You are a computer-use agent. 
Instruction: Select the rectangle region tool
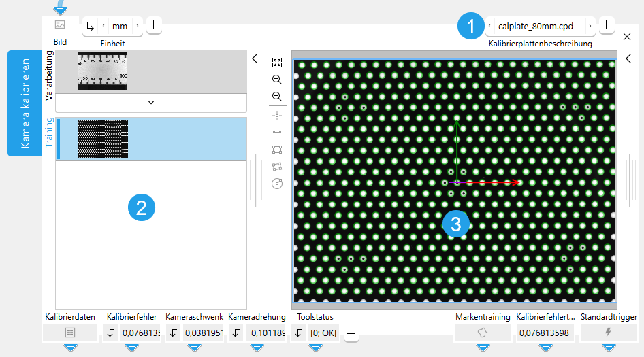tap(276, 149)
